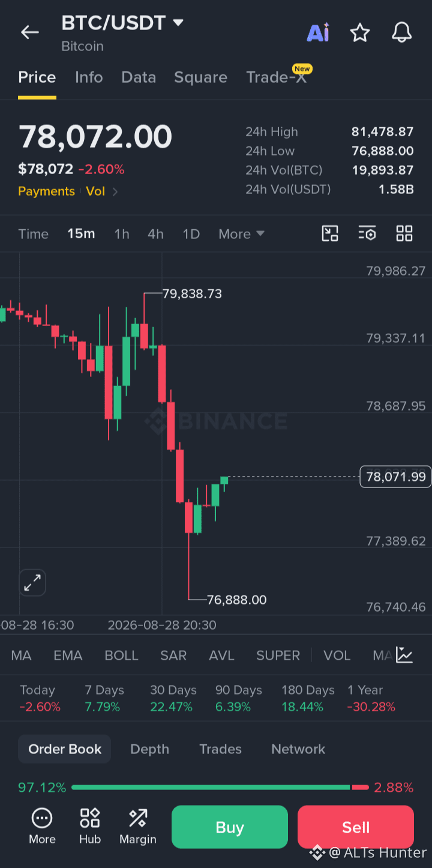Viewport: 432px width, 868px height.
Task: Open Margin trading icon
Action: (138, 827)
